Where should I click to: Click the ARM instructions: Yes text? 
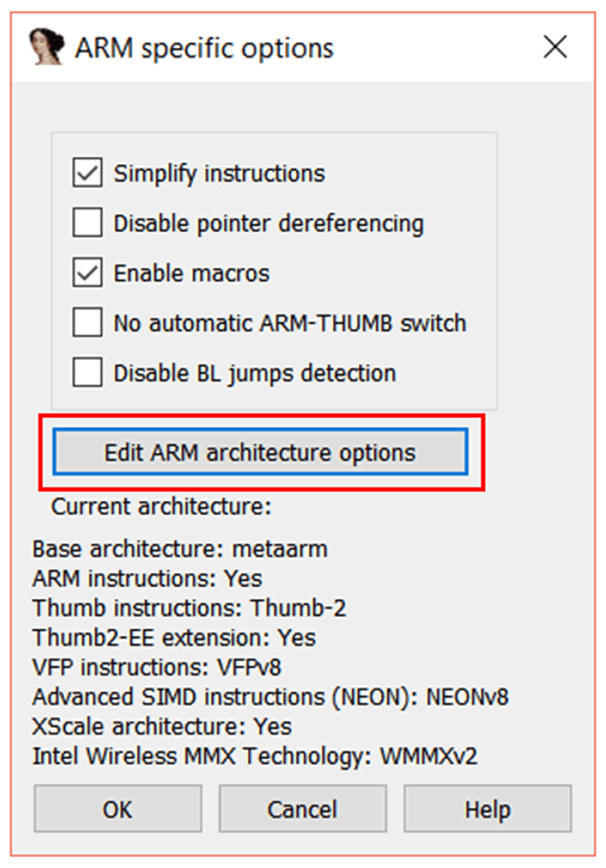(x=147, y=578)
